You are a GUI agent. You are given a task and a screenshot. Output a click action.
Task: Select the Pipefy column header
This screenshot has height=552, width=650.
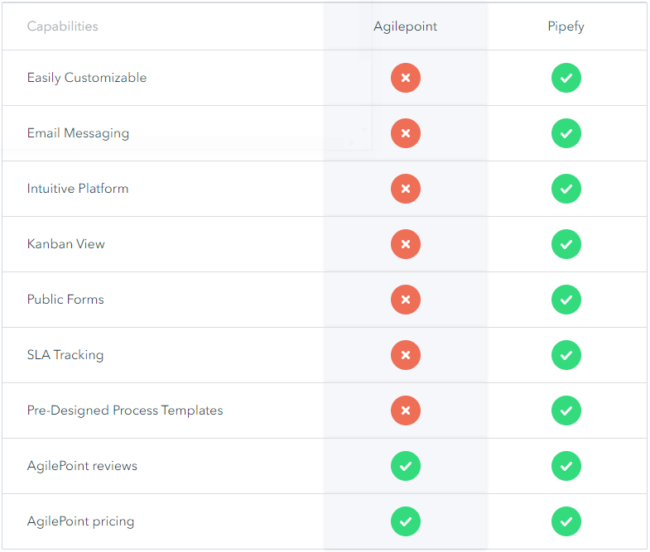coord(566,26)
